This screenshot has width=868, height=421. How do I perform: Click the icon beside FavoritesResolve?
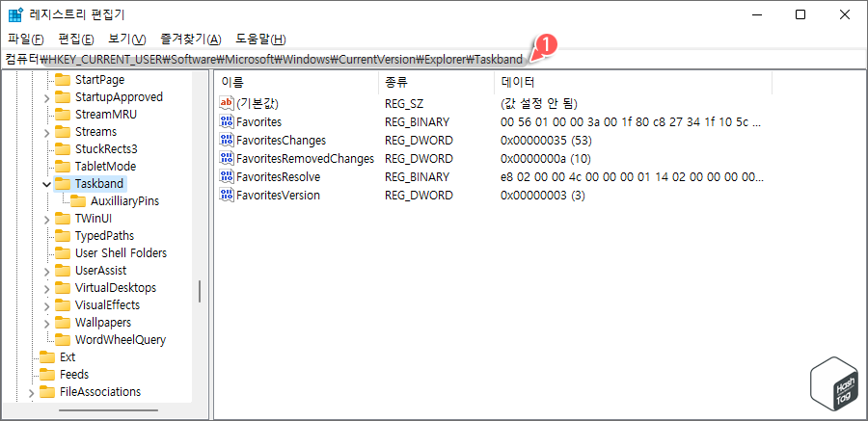[x=227, y=177]
